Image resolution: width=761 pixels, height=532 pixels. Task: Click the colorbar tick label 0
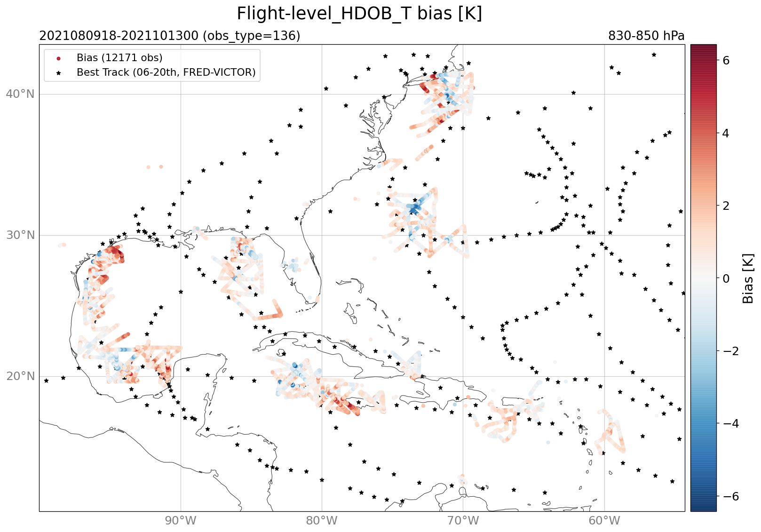click(726, 278)
